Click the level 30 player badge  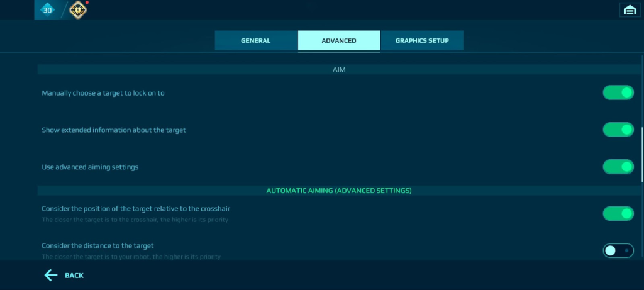coord(47,9)
